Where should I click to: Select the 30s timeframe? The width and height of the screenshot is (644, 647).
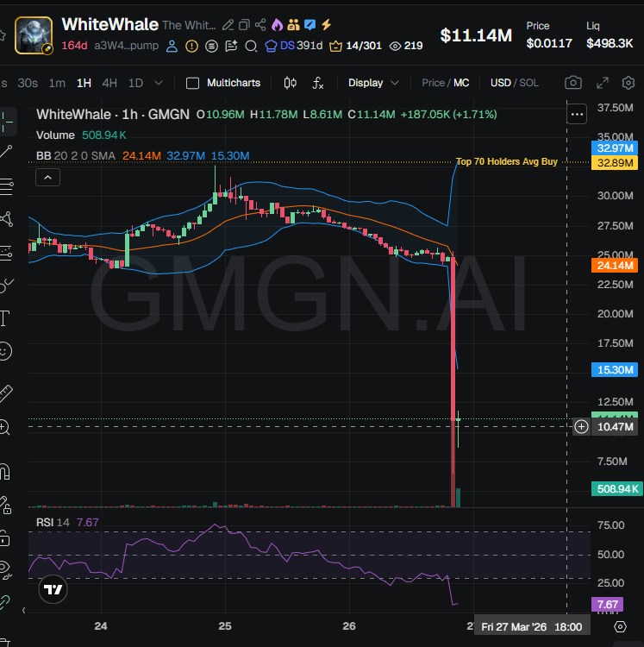(x=28, y=83)
